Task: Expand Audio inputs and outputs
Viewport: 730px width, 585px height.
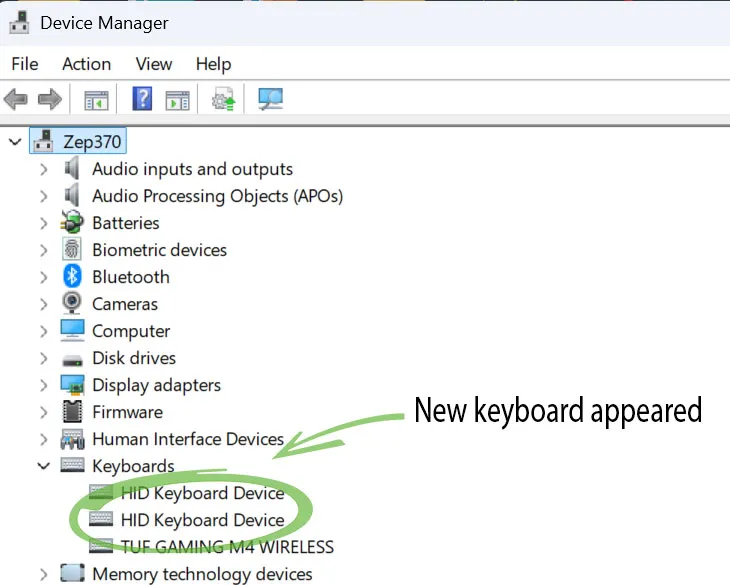Action: click(44, 169)
